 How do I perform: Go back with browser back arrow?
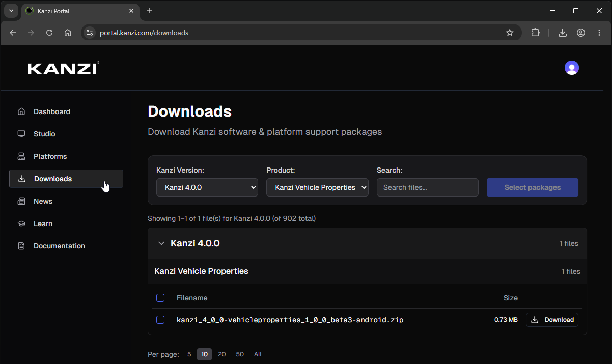[13, 33]
